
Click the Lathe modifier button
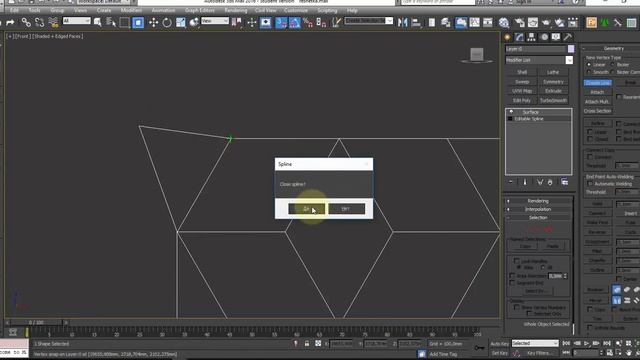[553, 72]
